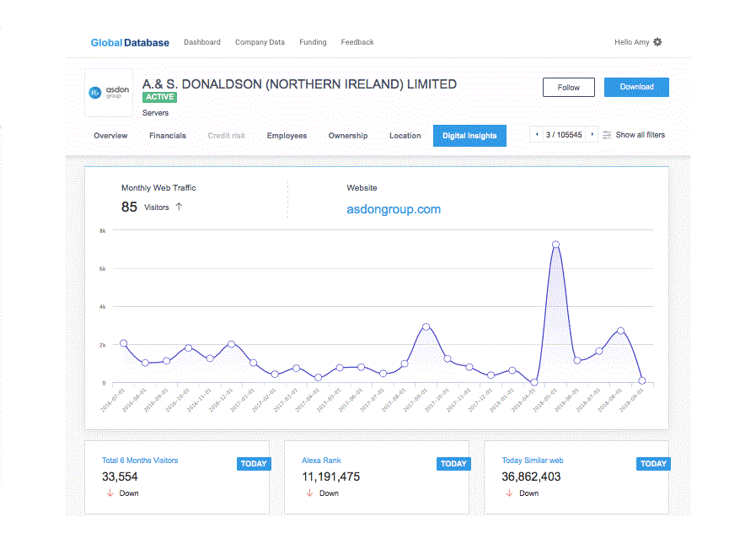The image size is (756, 555).
Task: Select the Digital Insights tab
Action: [469, 136]
